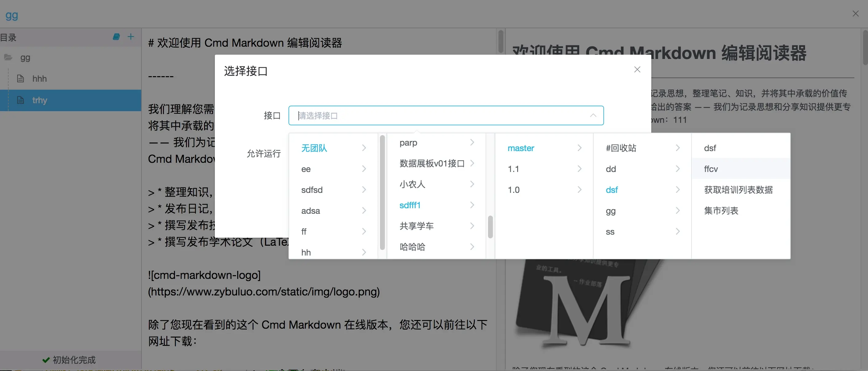The width and height of the screenshot is (868, 371).
Task: Select the ffcv interface
Action: pos(711,169)
